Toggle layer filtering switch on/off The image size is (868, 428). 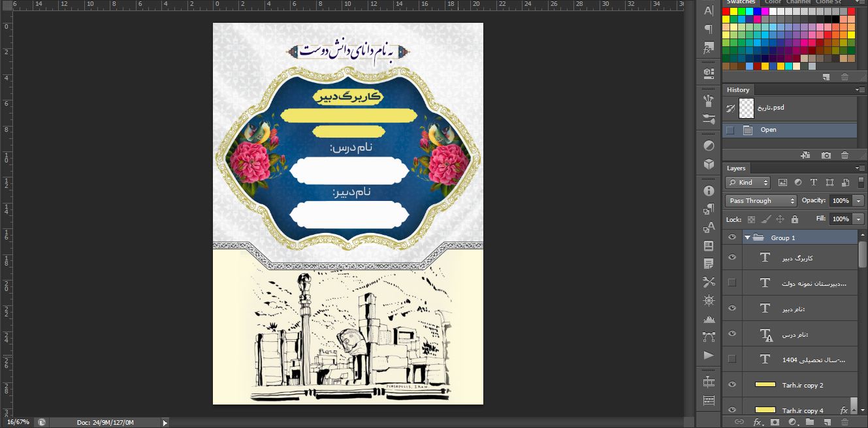click(x=861, y=183)
